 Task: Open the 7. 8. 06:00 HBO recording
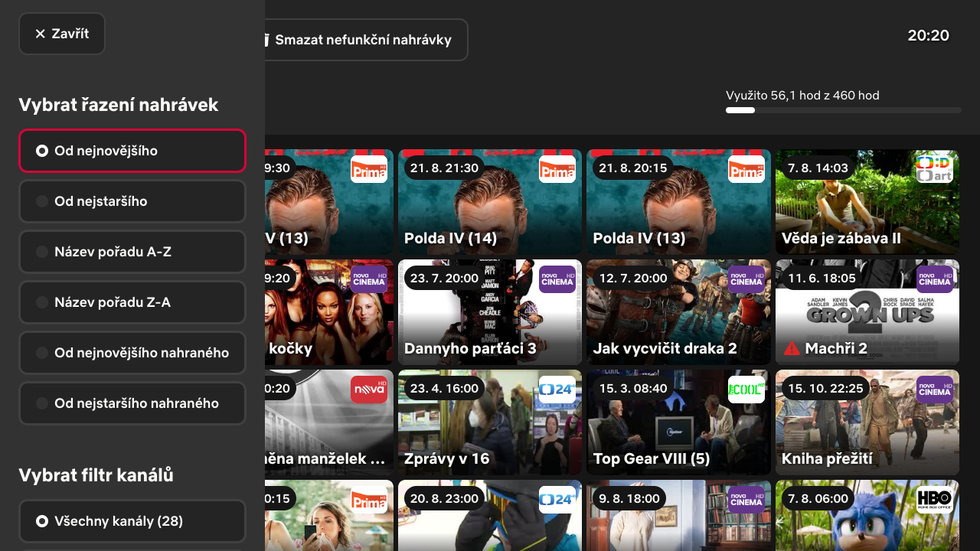point(867,516)
